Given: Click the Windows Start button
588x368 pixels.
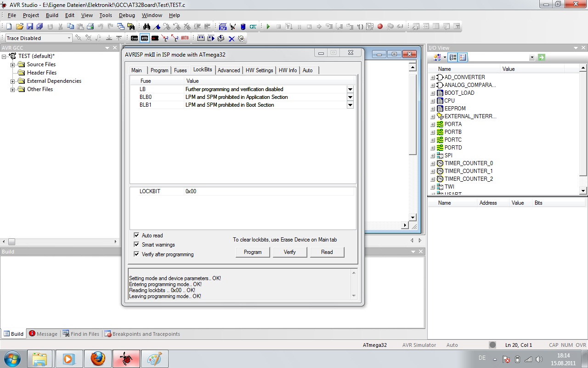Looking at the screenshot, I should (12, 358).
